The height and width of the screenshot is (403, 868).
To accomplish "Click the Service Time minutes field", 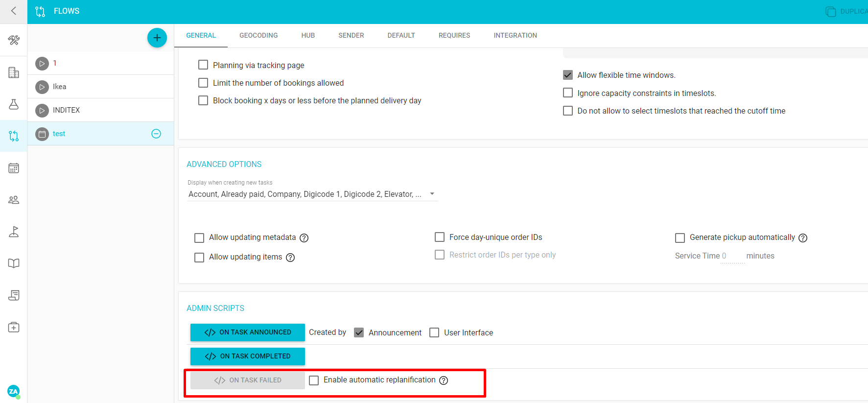I will click(x=732, y=256).
